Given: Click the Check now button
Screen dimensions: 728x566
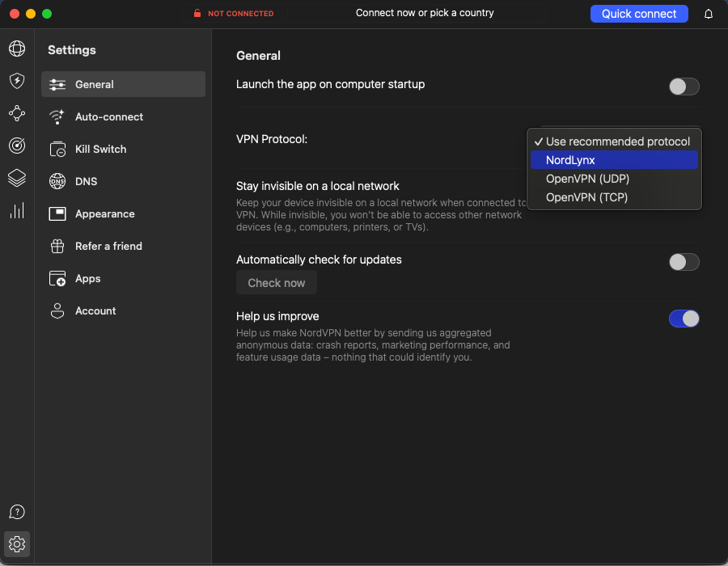Looking at the screenshot, I should point(277,282).
